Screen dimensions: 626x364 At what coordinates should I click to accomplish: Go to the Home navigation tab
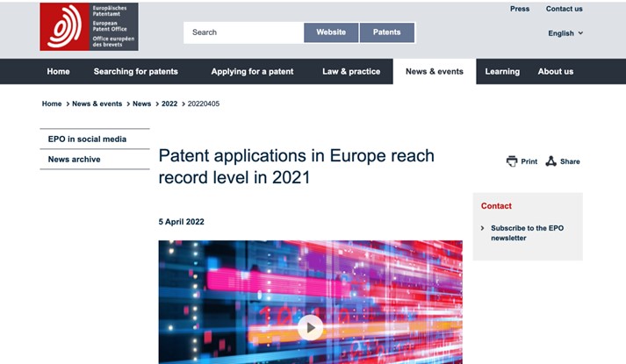tap(58, 71)
